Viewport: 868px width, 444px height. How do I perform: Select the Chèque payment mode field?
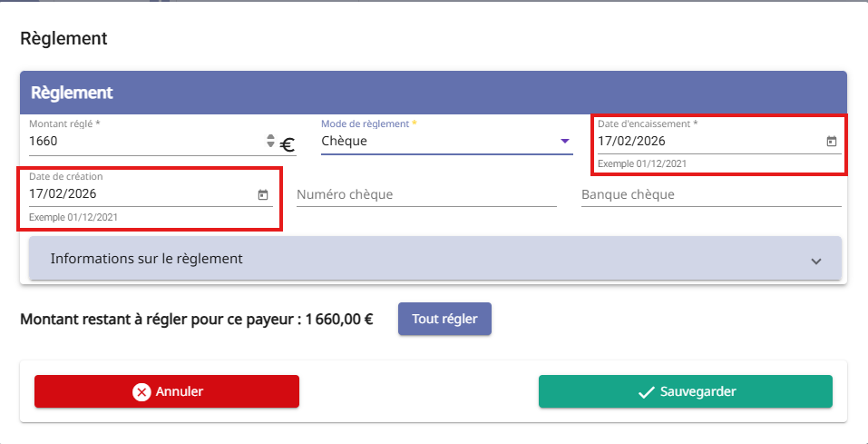coord(435,142)
